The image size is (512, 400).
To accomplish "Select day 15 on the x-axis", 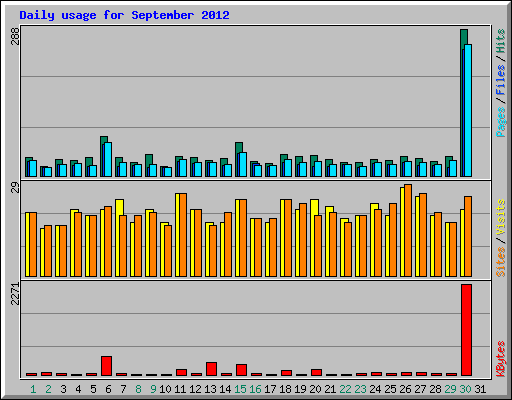I will [x=240, y=389].
